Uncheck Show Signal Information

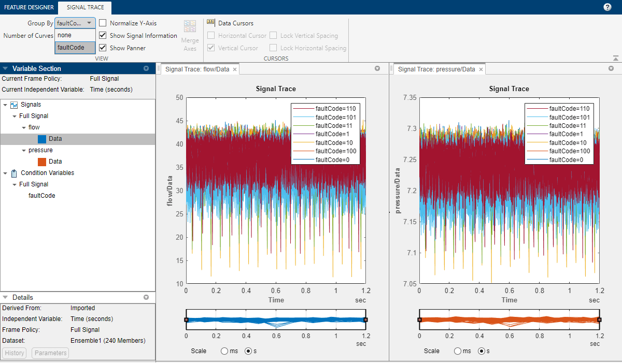[103, 36]
